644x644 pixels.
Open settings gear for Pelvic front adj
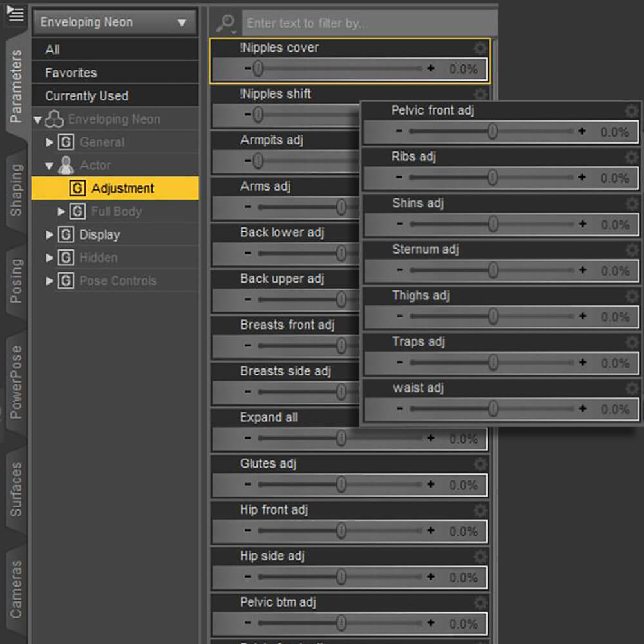tap(631, 111)
